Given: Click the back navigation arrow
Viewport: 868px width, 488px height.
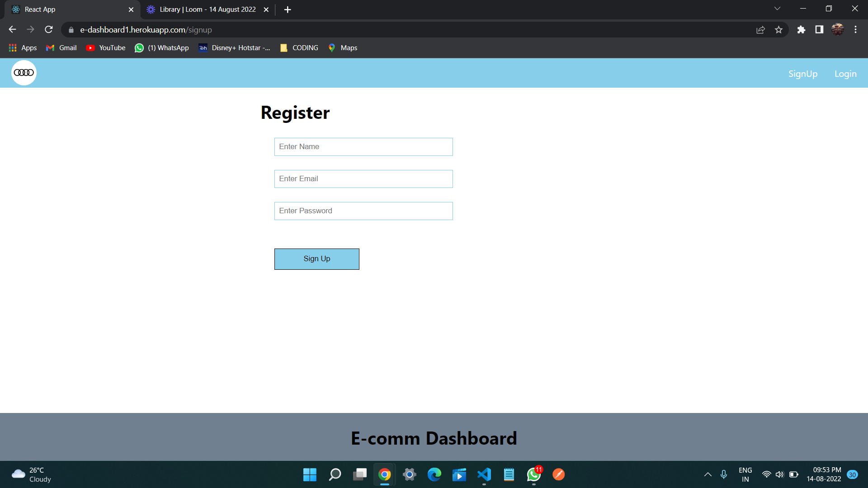Looking at the screenshot, I should pos(12,29).
